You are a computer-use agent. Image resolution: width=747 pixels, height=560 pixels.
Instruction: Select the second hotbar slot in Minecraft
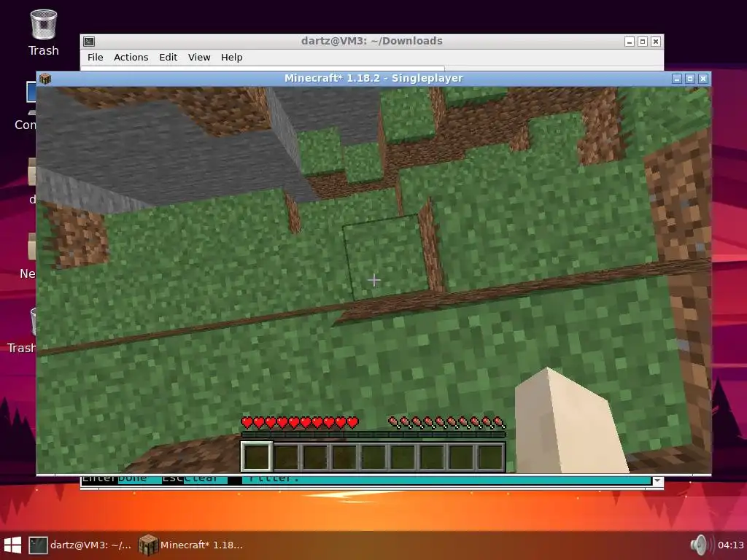click(x=286, y=456)
